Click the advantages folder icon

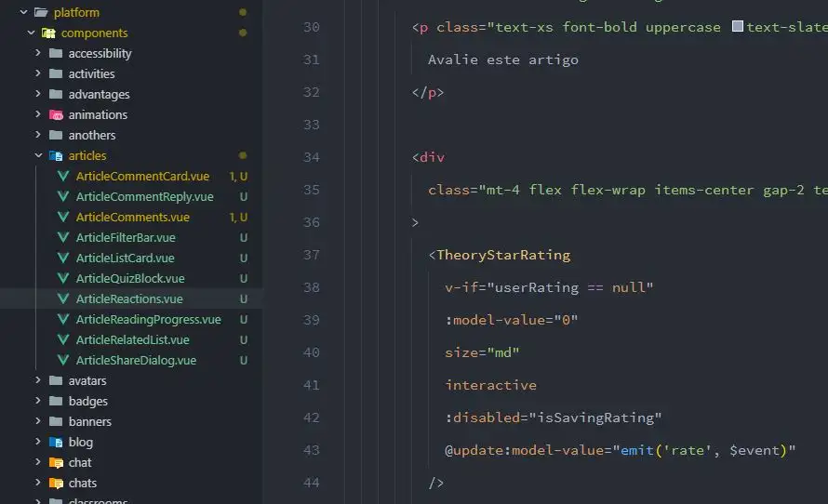(x=56, y=95)
